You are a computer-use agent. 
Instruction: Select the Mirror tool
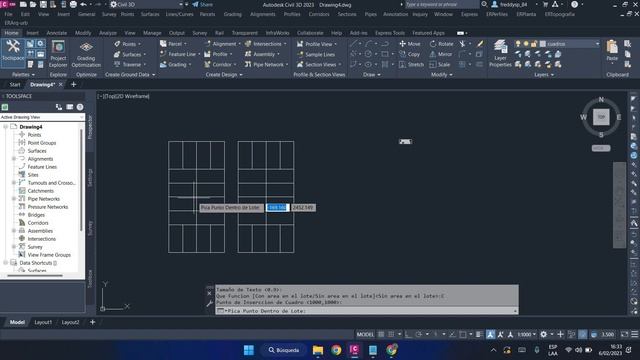(441, 54)
